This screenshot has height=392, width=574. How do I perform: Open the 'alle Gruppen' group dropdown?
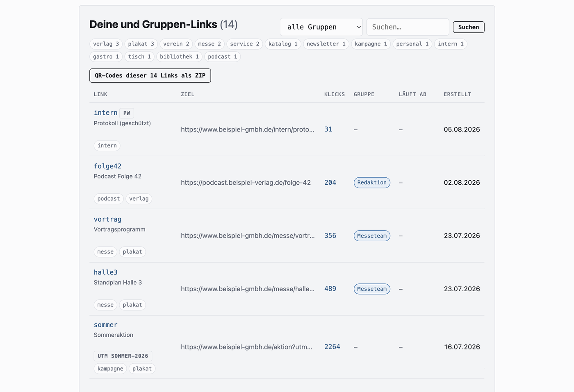click(321, 27)
